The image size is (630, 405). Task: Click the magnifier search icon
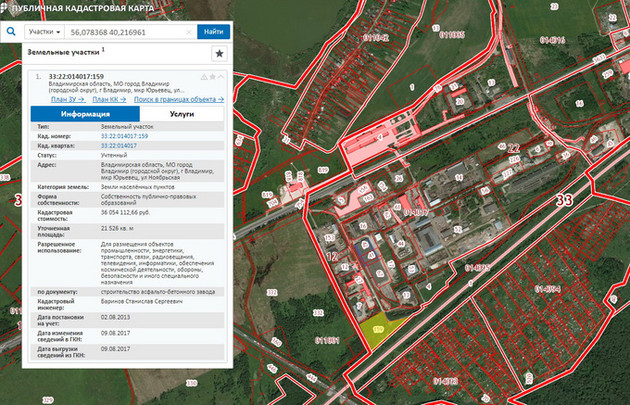pyautogui.click(x=10, y=32)
